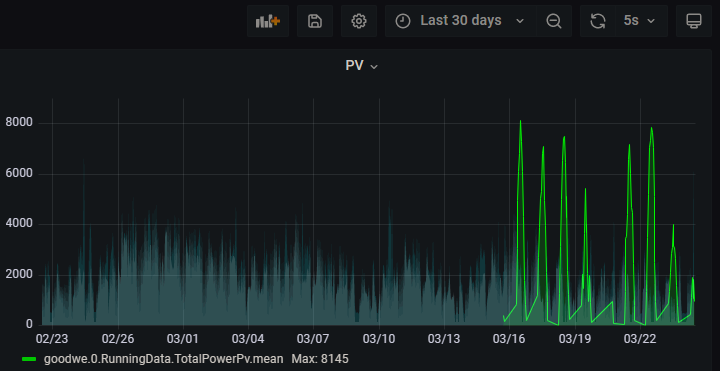This screenshot has width=720, height=371.
Task: Click the 02/26 x-axis label
Action: pos(118,339)
